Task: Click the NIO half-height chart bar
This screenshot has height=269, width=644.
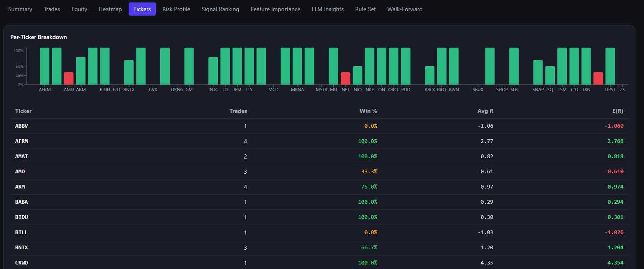Action: click(x=358, y=75)
